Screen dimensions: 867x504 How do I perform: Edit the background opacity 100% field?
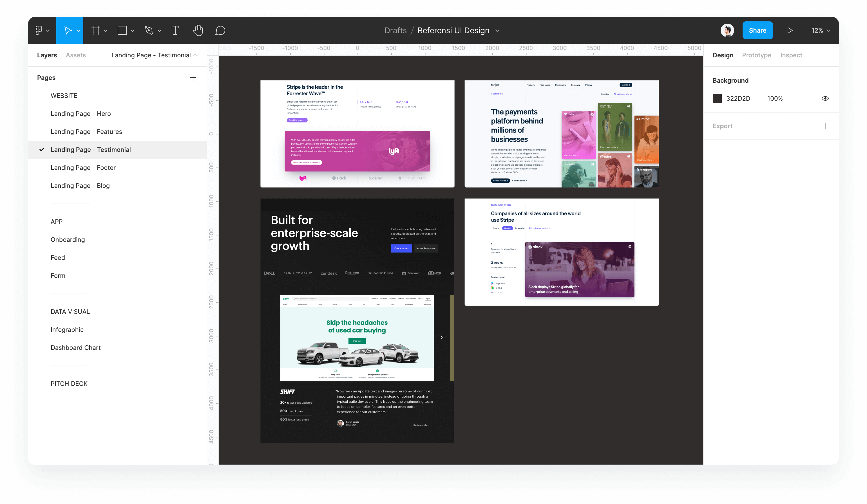click(775, 98)
